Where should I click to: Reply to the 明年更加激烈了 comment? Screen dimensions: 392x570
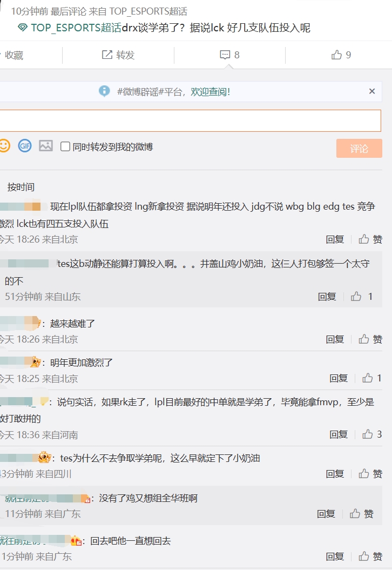tap(339, 378)
